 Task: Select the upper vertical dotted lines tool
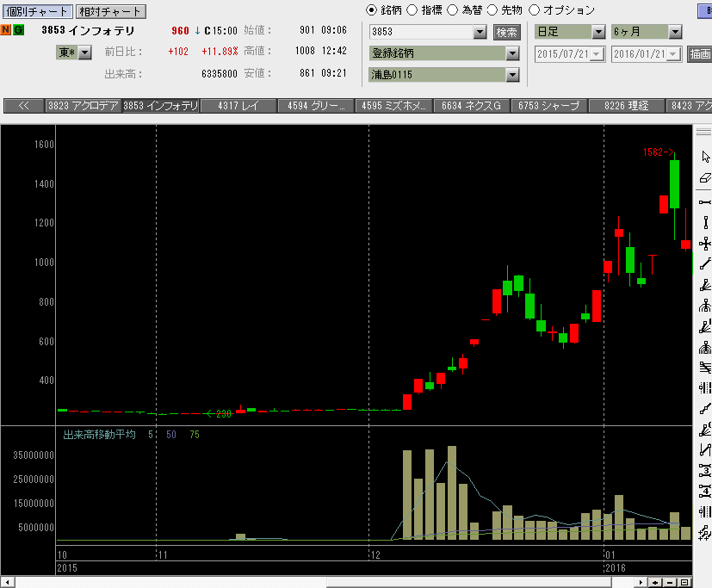[x=705, y=387]
